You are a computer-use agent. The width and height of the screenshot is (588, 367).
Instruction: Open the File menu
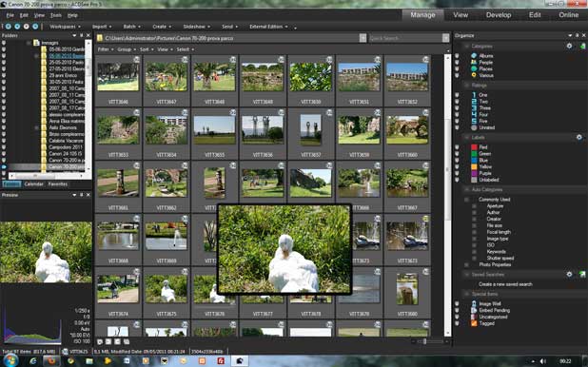point(10,15)
